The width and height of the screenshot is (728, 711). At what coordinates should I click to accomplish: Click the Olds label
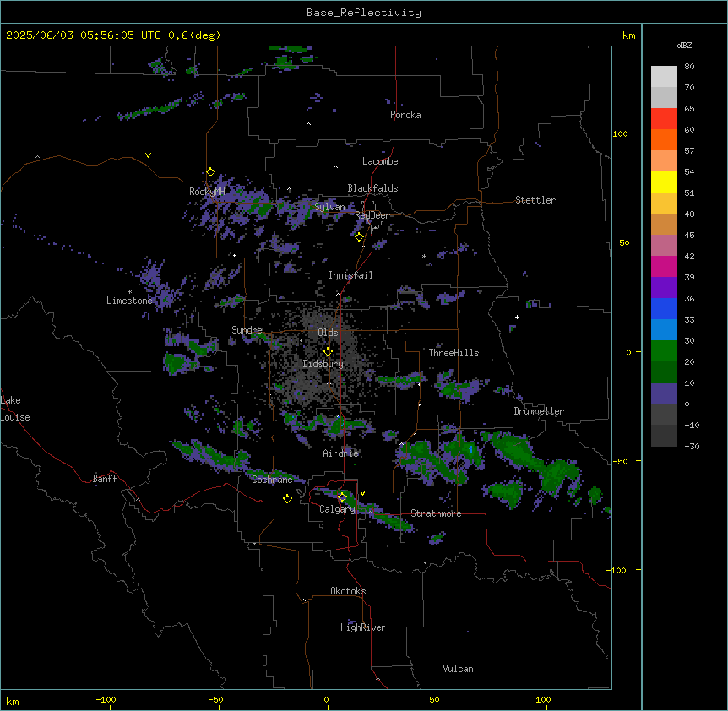[328, 333]
